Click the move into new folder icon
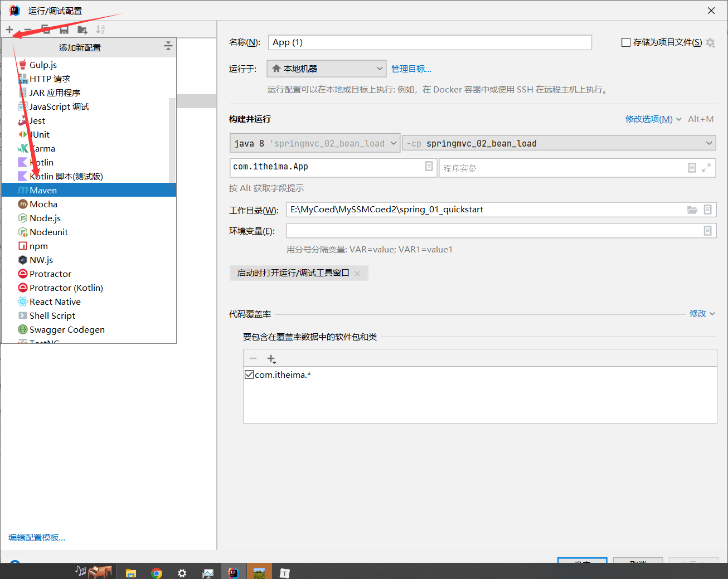Viewport: 728px width, 579px height. point(82,30)
